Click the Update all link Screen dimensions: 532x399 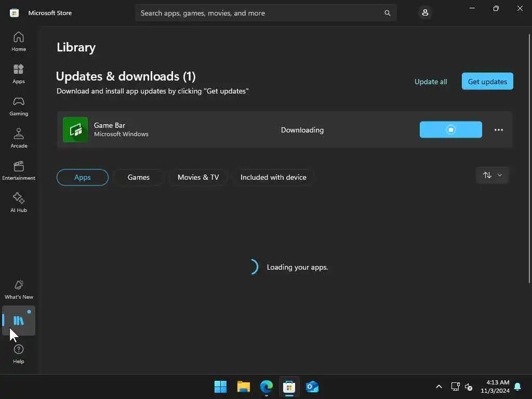click(431, 82)
